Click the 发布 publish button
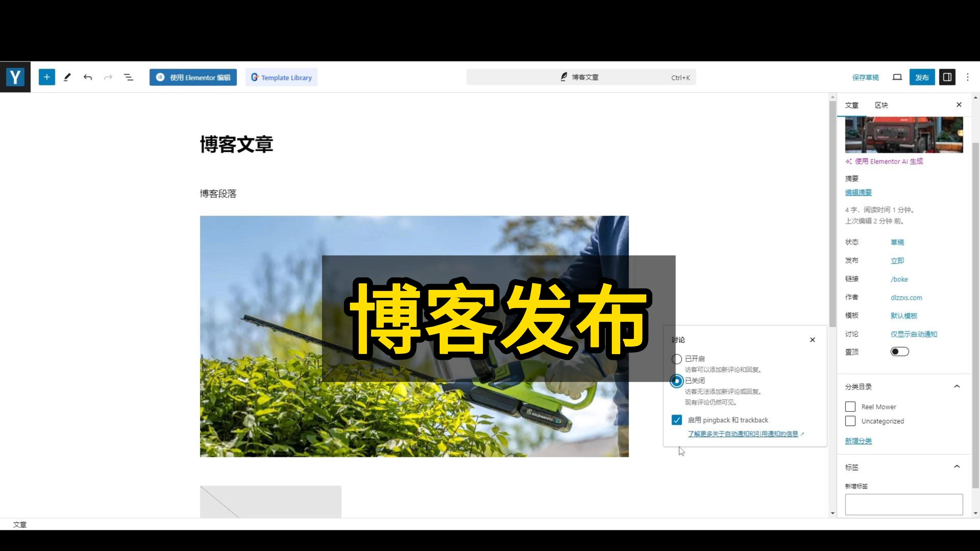980x551 pixels. tap(922, 77)
